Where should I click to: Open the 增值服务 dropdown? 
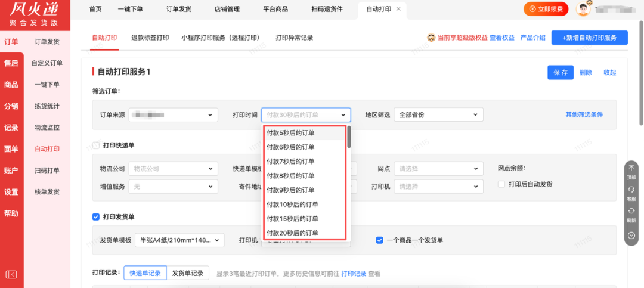pyautogui.click(x=174, y=187)
